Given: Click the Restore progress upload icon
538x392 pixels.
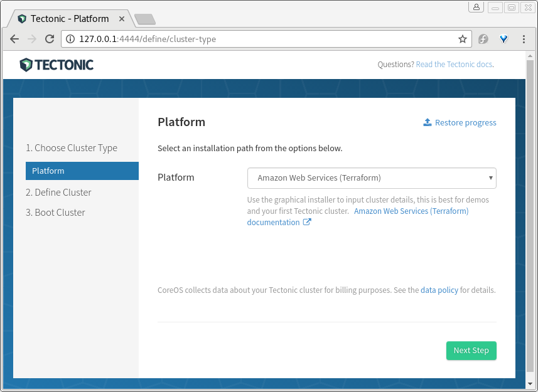Looking at the screenshot, I should click(428, 122).
